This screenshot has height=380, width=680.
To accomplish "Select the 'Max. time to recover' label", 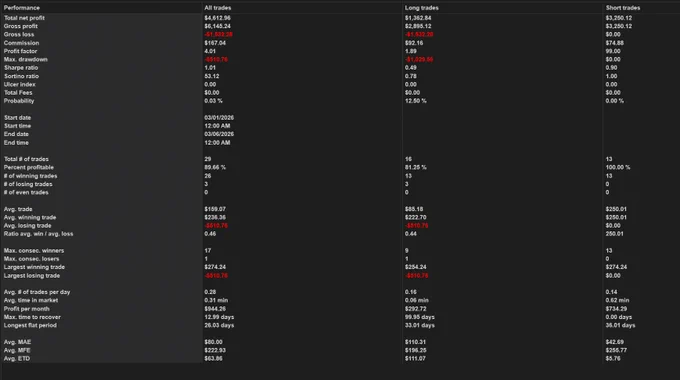I will pyautogui.click(x=32, y=317).
